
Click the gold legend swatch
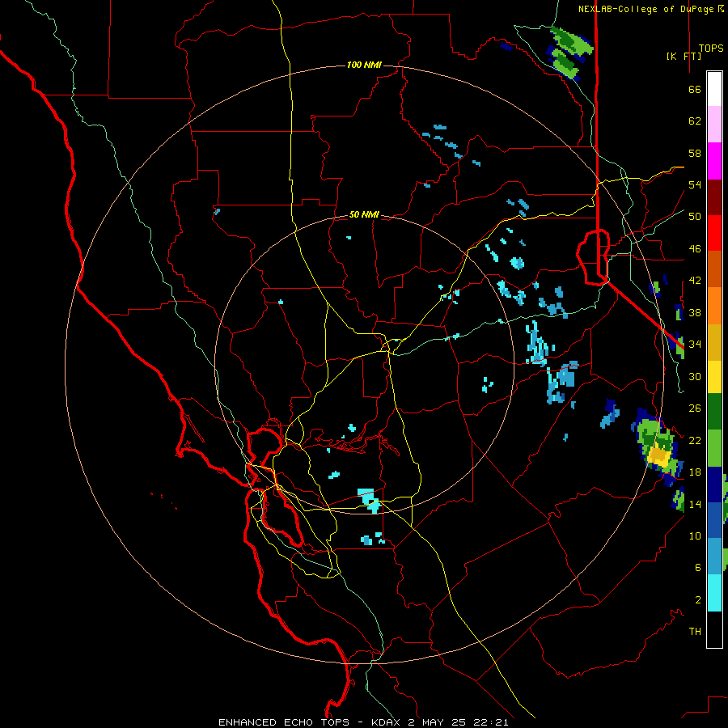coord(714,342)
